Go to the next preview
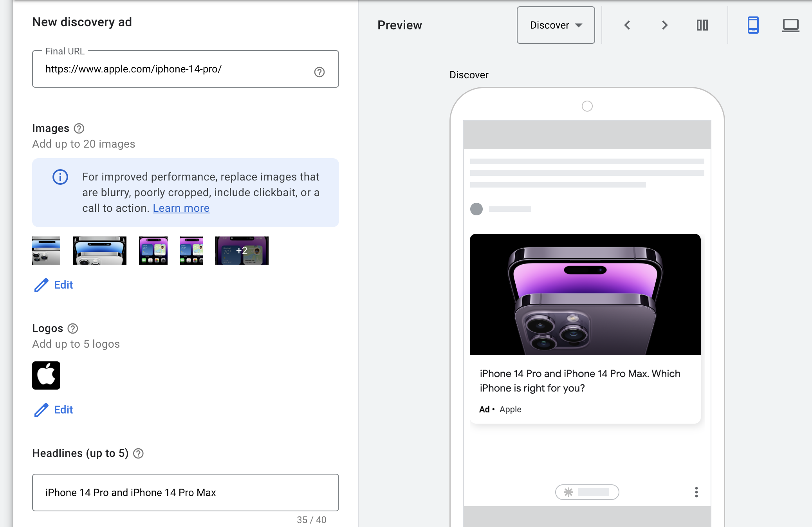The image size is (812, 527). click(664, 25)
